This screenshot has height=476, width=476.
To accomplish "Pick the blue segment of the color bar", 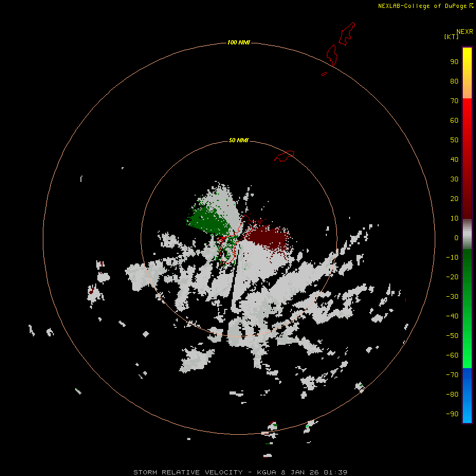I will pyautogui.click(x=467, y=396).
